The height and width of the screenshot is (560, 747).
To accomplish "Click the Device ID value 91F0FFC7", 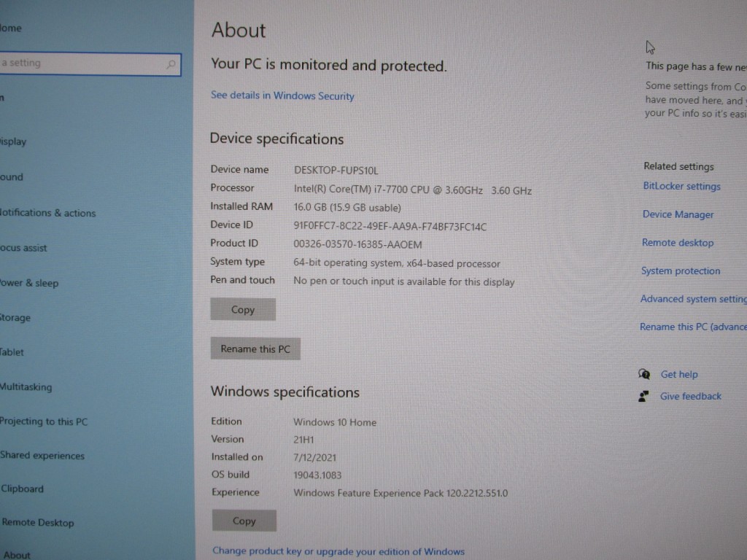I will click(x=390, y=227).
